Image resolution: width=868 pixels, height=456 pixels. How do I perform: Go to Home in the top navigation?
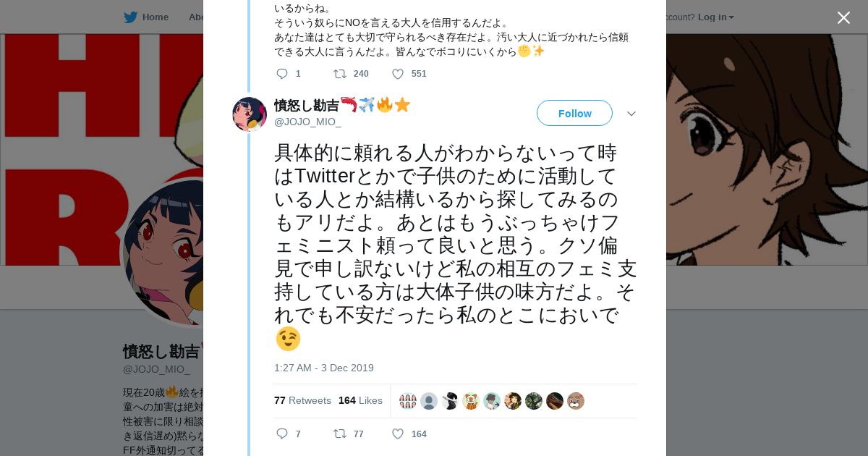155,17
